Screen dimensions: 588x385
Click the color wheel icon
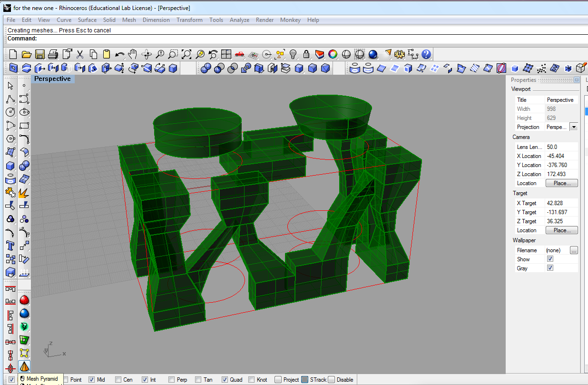(x=333, y=54)
